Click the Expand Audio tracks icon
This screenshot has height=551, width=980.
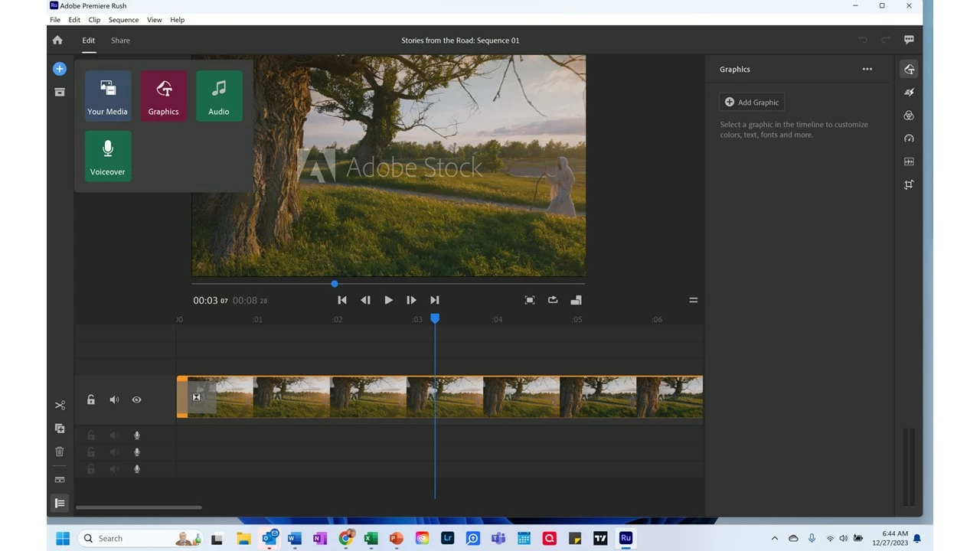tap(60, 480)
